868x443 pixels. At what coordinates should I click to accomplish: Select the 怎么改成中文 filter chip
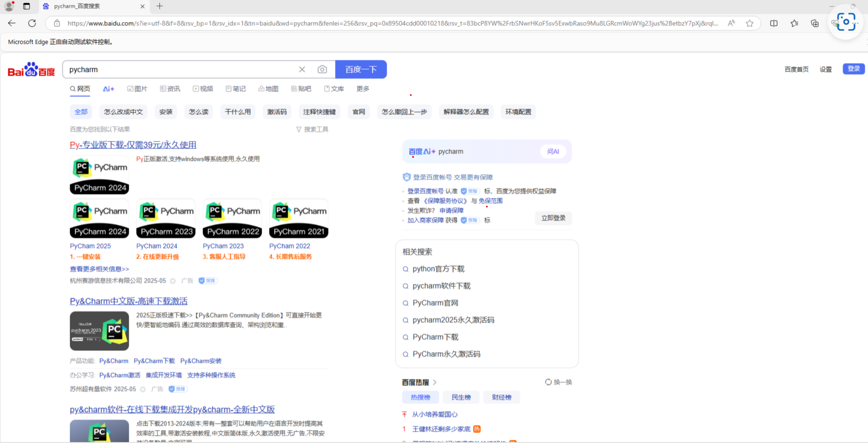pyautogui.click(x=123, y=112)
